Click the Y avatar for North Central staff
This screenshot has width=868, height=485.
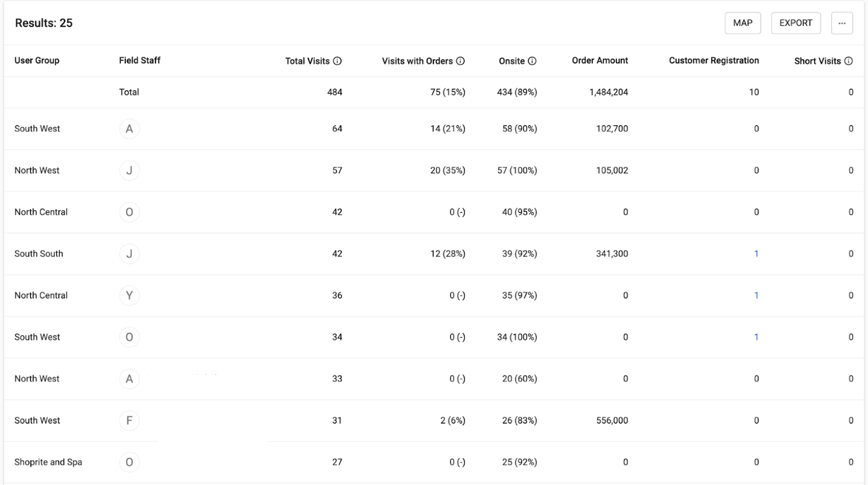129,296
